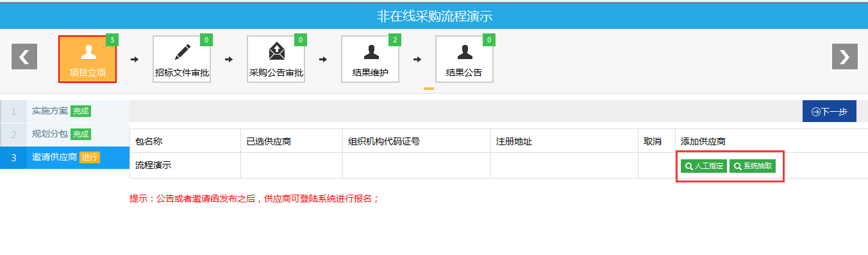Click the badge 0 on 采购公告审批
This screenshot has width=868, height=255.
click(x=301, y=40)
